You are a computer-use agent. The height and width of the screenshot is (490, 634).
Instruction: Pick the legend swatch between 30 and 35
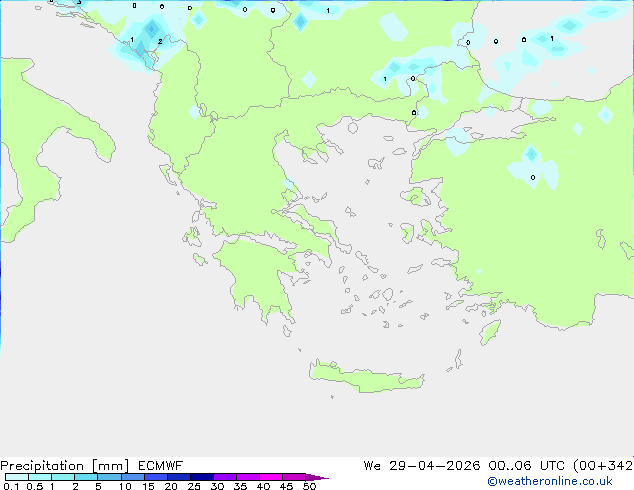click(x=225, y=477)
